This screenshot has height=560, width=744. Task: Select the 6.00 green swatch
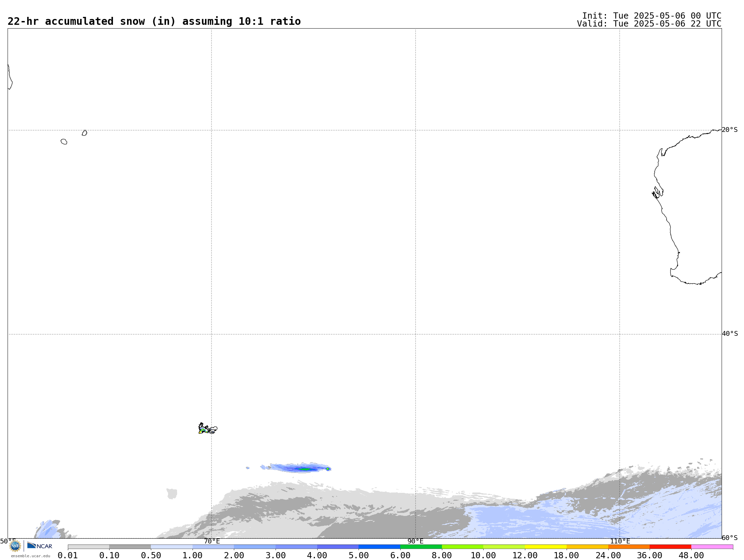(x=421, y=547)
